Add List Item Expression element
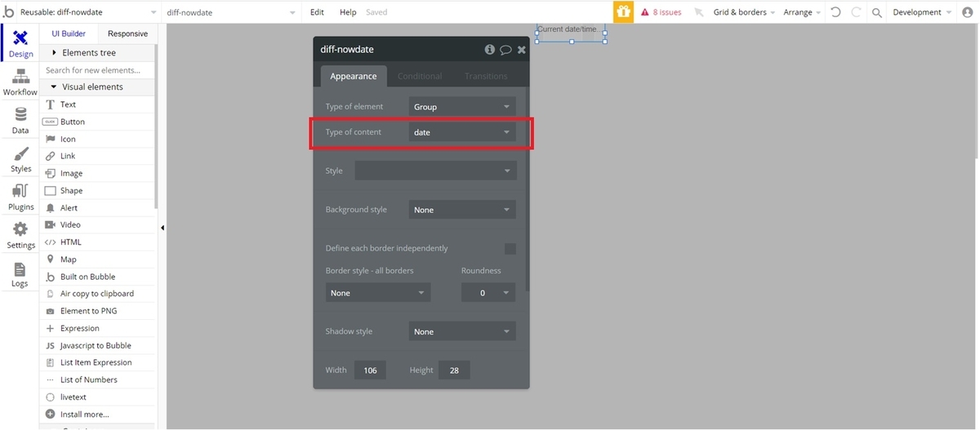This screenshot has width=980, height=430. click(97, 362)
